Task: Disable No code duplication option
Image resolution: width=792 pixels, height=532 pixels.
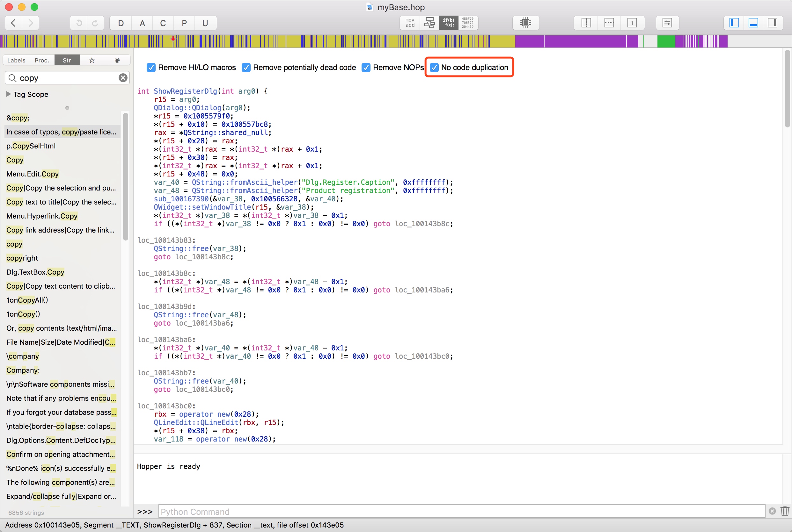Action: coord(434,68)
